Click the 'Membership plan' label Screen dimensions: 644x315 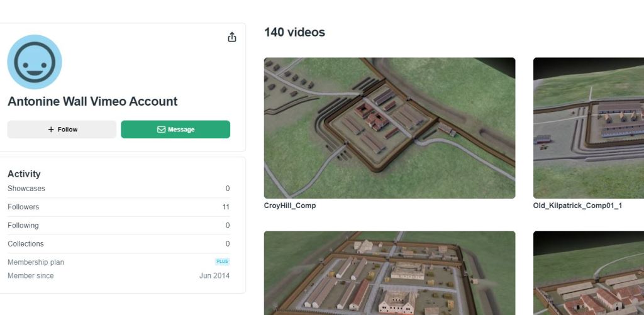(36, 262)
